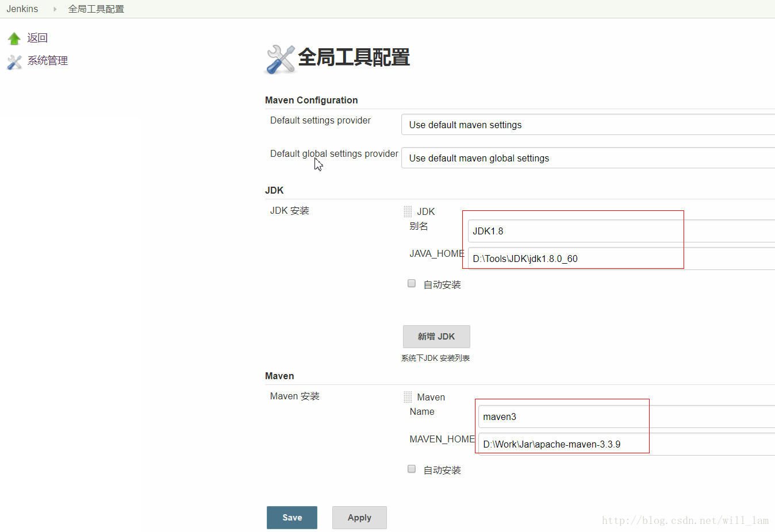Click the JDK 安装 label
The height and width of the screenshot is (532, 775).
coord(290,211)
